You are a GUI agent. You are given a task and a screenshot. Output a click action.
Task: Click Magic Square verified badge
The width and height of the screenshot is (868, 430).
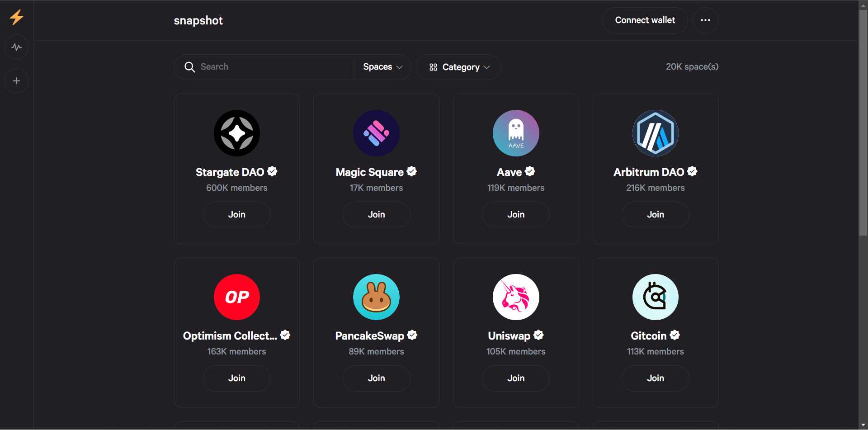pyautogui.click(x=412, y=171)
